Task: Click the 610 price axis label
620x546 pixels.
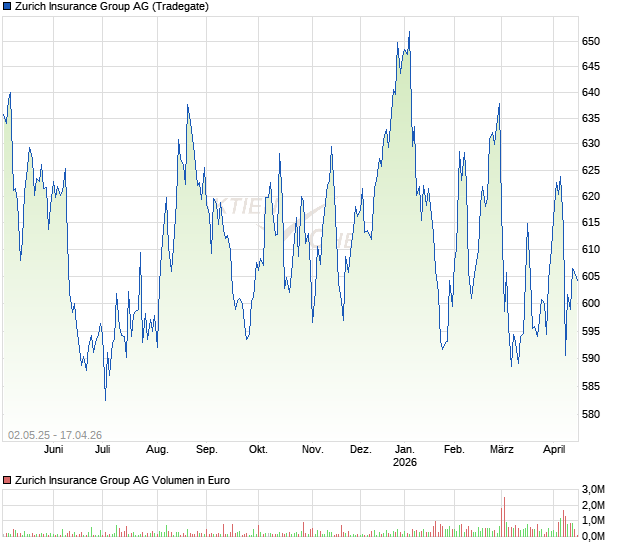Action: click(591, 249)
